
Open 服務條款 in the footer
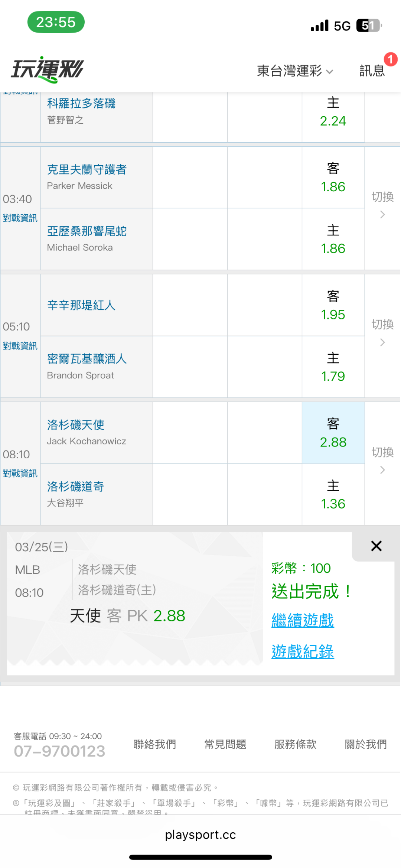point(296,744)
